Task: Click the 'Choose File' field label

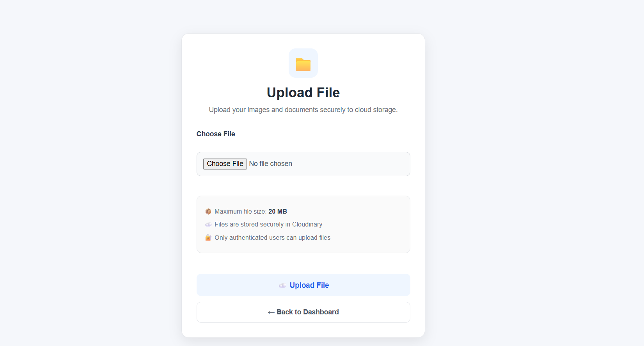Action: [216, 134]
